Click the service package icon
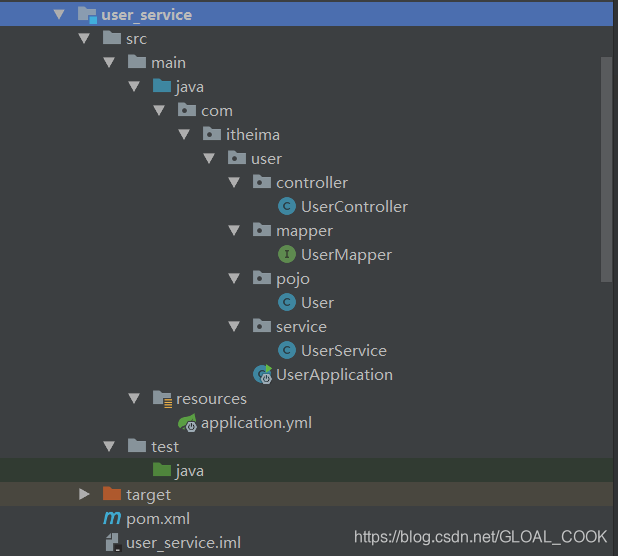This screenshot has width=618, height=556. [x=262, y=326]
